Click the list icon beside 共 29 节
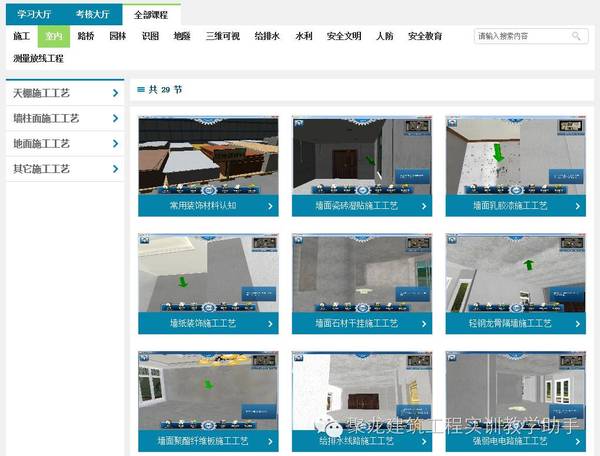 [x=140, y=89]
